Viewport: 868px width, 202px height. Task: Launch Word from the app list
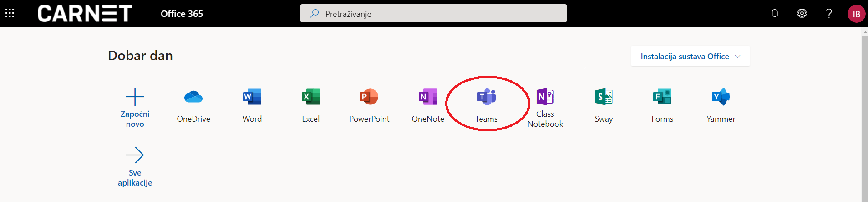pyautogui.click(x=252, y=106)
